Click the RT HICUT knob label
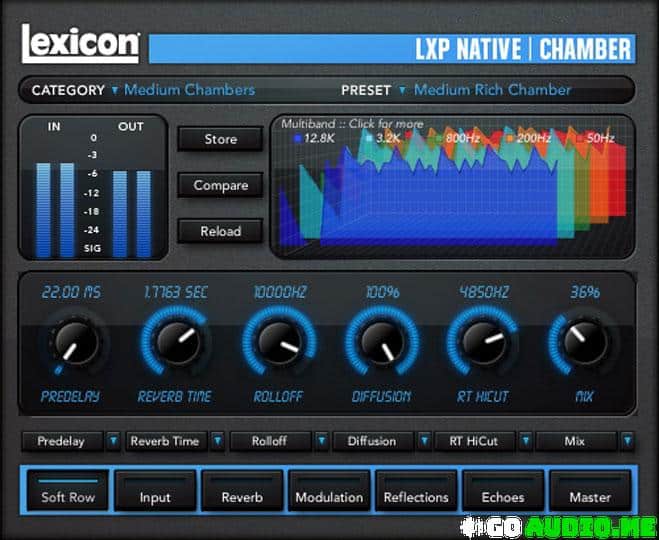 click(483, 396)
